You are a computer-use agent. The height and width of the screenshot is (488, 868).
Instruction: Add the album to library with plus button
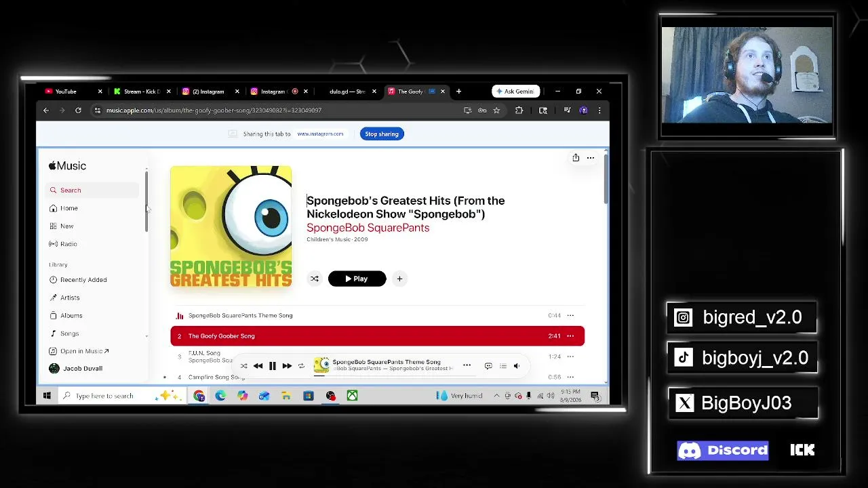[399, 279]
